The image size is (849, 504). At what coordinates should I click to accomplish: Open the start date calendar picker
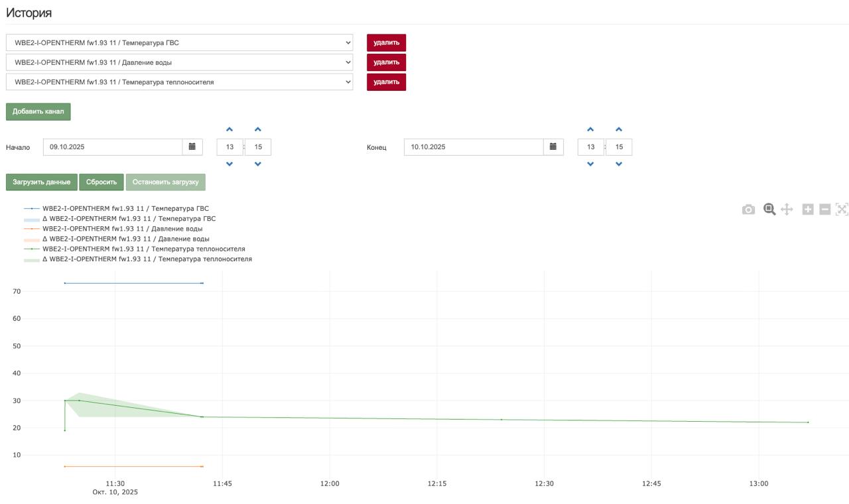(192, 147)
